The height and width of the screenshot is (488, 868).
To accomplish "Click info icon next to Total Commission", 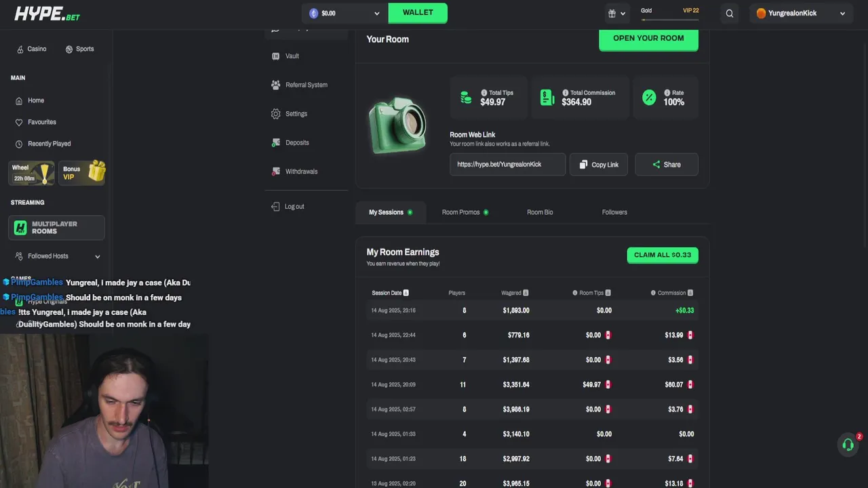I will (x=566, y=93).
